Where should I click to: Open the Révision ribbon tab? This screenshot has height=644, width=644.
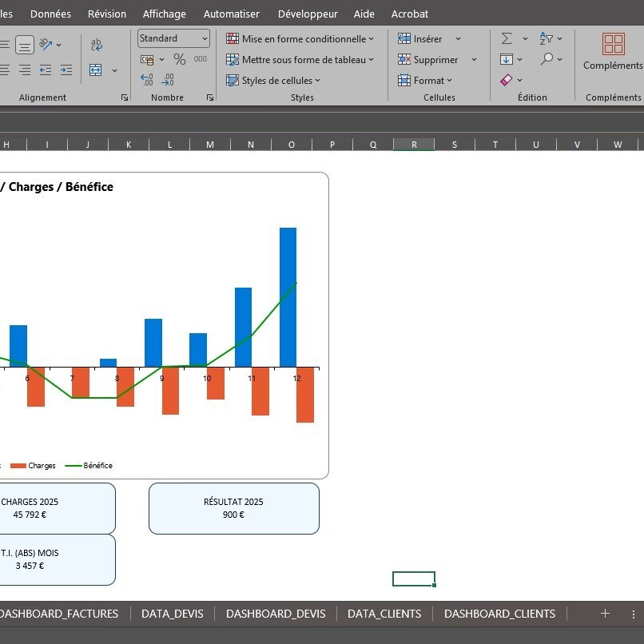click(107, 14)
